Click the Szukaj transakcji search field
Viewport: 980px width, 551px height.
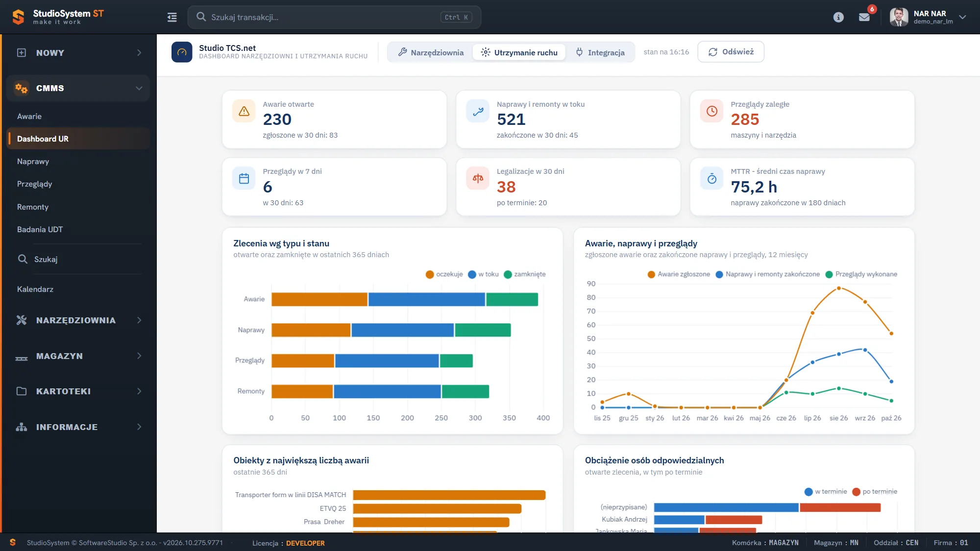[x=334, y=17]
